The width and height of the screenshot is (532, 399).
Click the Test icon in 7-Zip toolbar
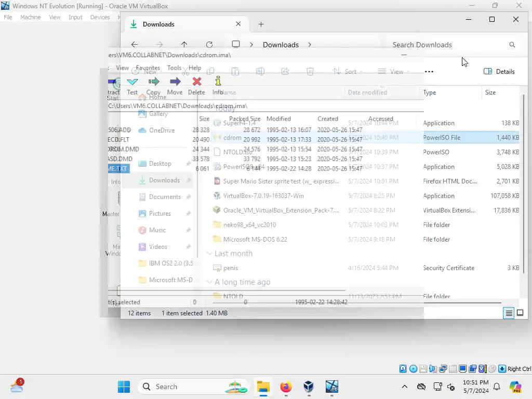(132, 82)
